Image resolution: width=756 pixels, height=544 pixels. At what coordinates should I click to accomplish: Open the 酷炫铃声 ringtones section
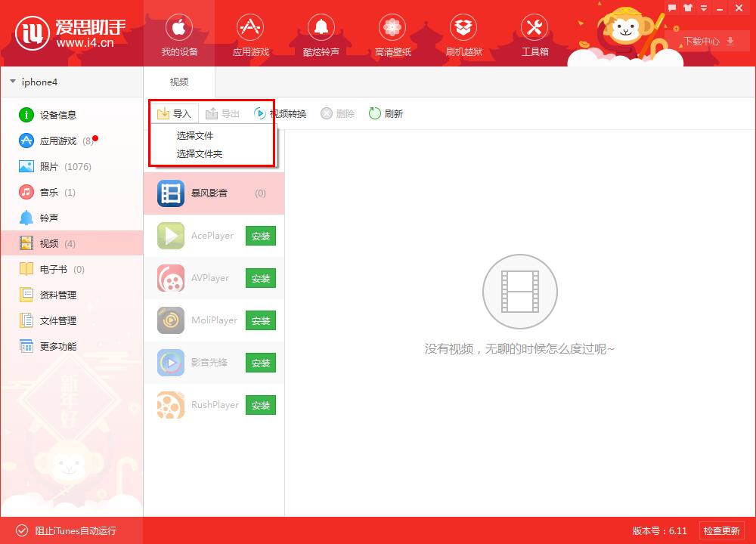click(x=321, y=34)
